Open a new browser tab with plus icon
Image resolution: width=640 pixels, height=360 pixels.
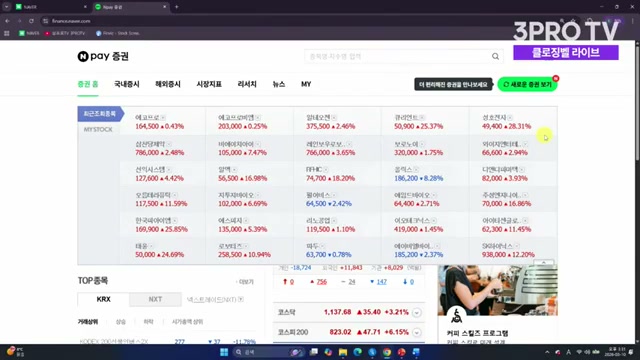pos(177,7)
